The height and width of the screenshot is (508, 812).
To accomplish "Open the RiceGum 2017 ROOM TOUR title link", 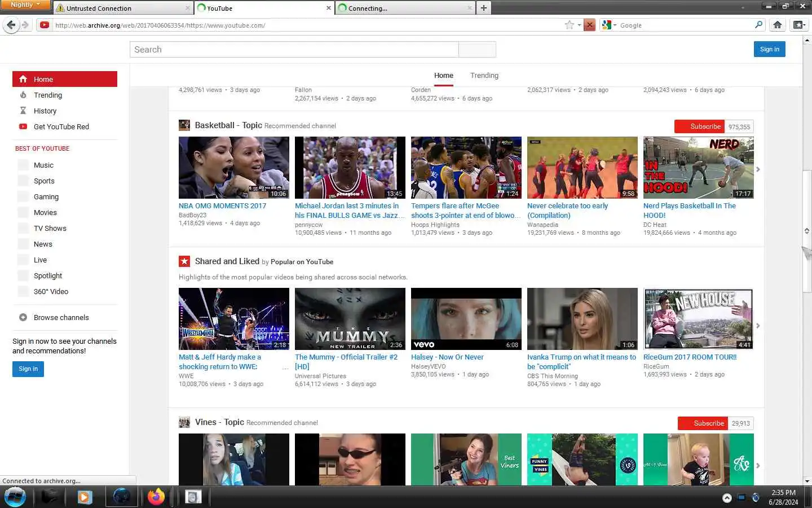I will point(690,357).
